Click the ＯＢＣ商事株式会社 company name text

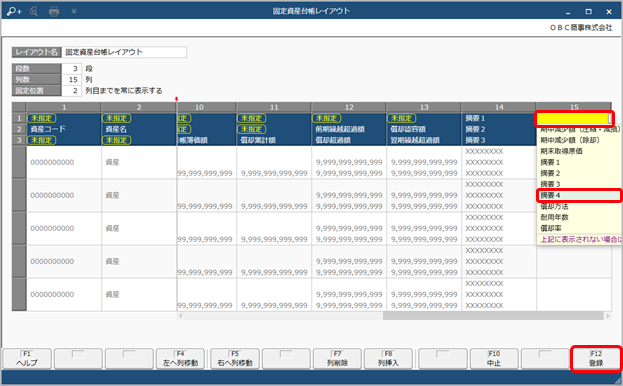(x=581, y=28)
